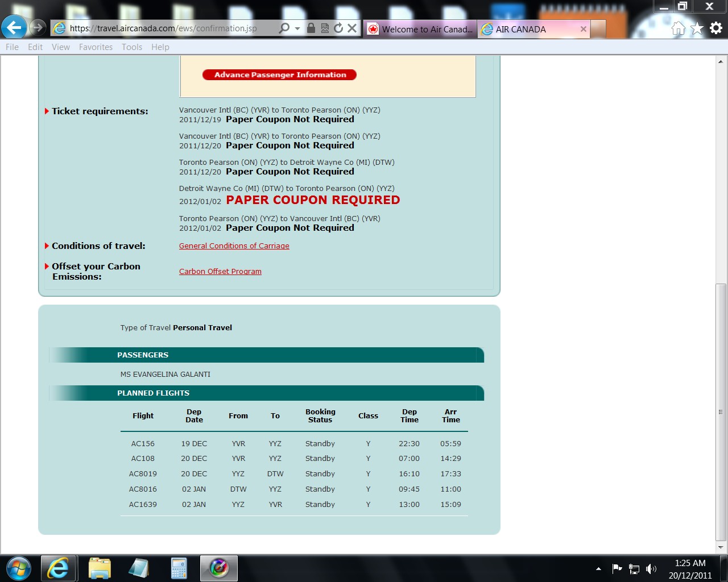Click the browser Forward arrow
Viewport: 728px width, 582px height.
pos(38,27)
